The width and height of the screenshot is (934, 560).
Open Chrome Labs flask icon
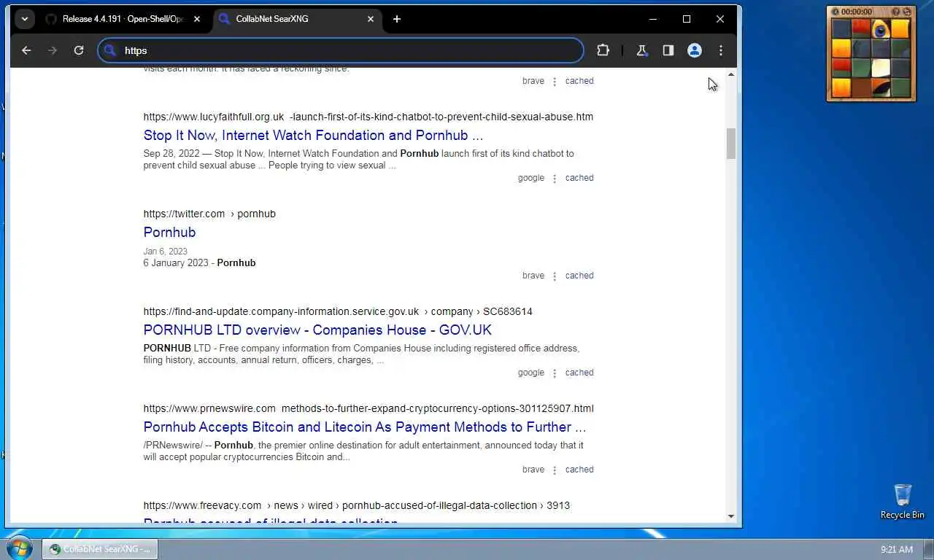click(642, 50)
